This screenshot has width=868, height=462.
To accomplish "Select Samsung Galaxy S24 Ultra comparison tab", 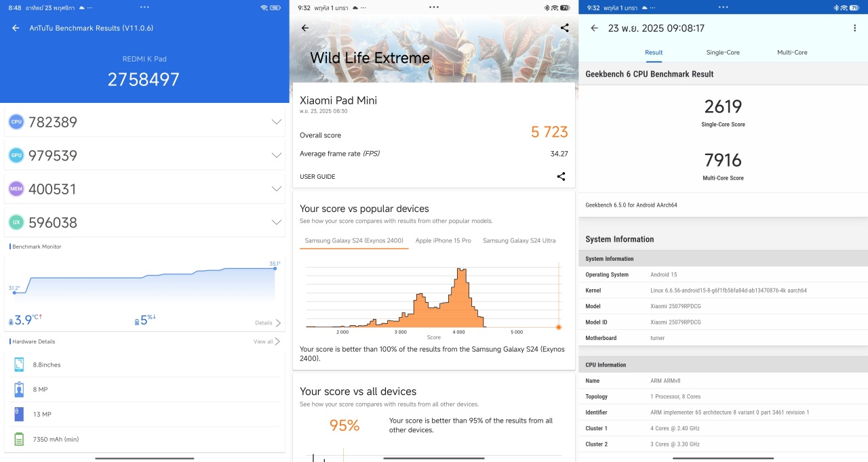I will [519, 241].
